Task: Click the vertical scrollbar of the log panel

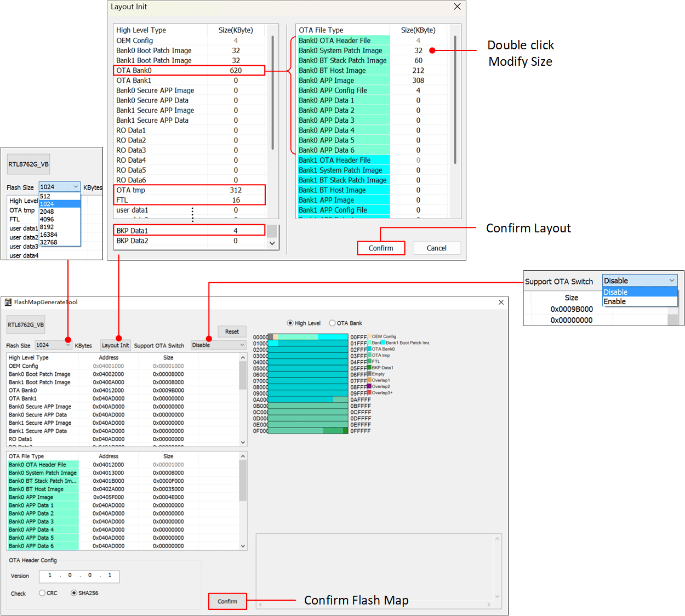Action: tap(498, 567)
